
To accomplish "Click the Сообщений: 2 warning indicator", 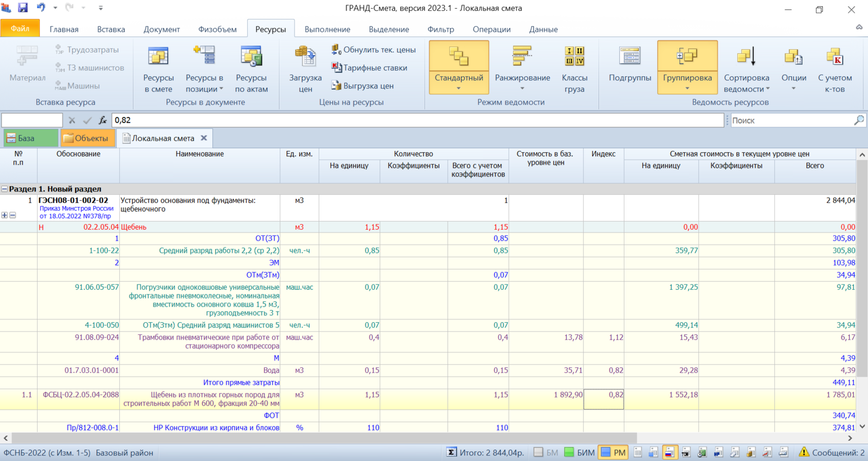I will tap(831, 452).
